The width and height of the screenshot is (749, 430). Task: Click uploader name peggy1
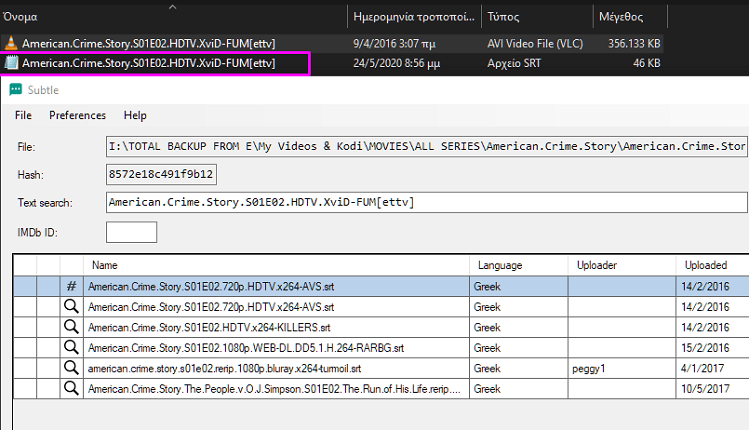pyautogui.click(x=588, y=368)
